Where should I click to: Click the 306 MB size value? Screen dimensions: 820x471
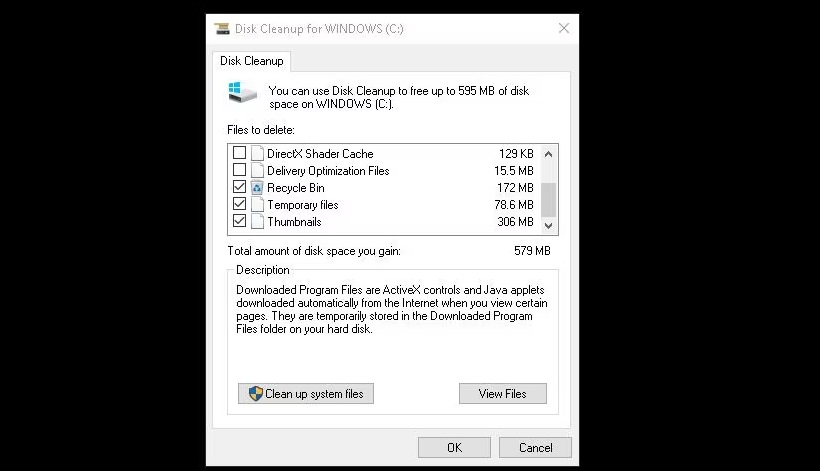pyautogui.click(x=515, y=222)
